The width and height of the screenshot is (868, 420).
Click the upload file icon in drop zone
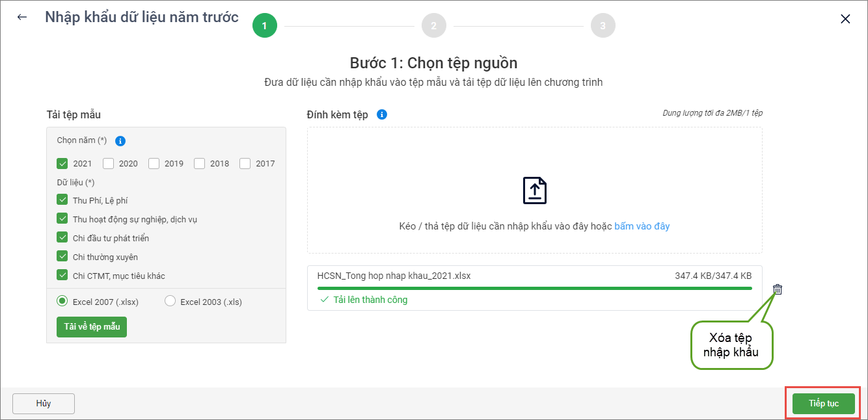[x=534, y=190]
